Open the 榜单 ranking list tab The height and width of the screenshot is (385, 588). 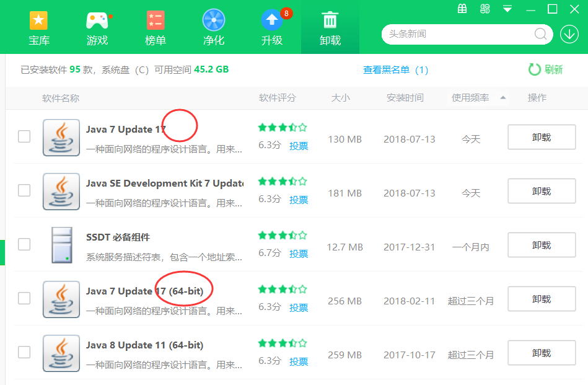pos(156,28)
